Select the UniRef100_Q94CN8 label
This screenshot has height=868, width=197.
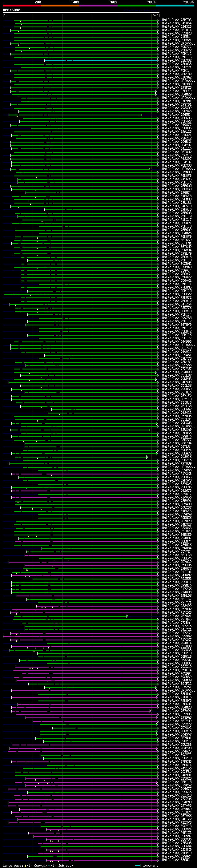point(177,802)
